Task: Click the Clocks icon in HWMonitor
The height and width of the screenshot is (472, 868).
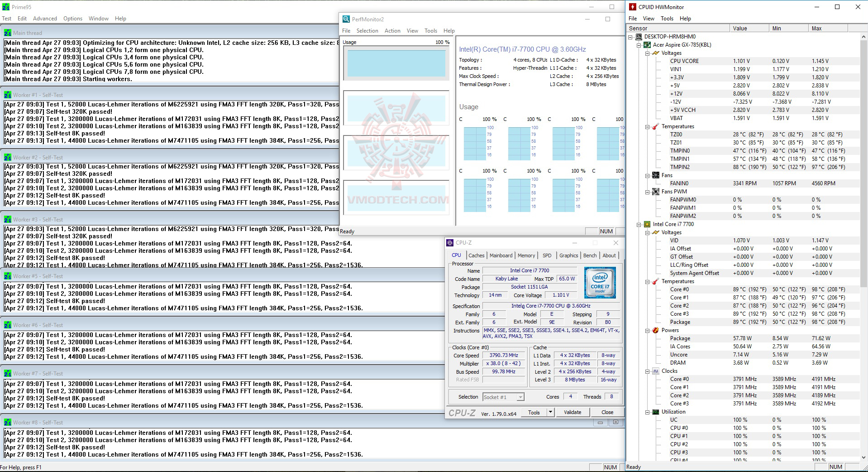Action: (x=656, y=371)
